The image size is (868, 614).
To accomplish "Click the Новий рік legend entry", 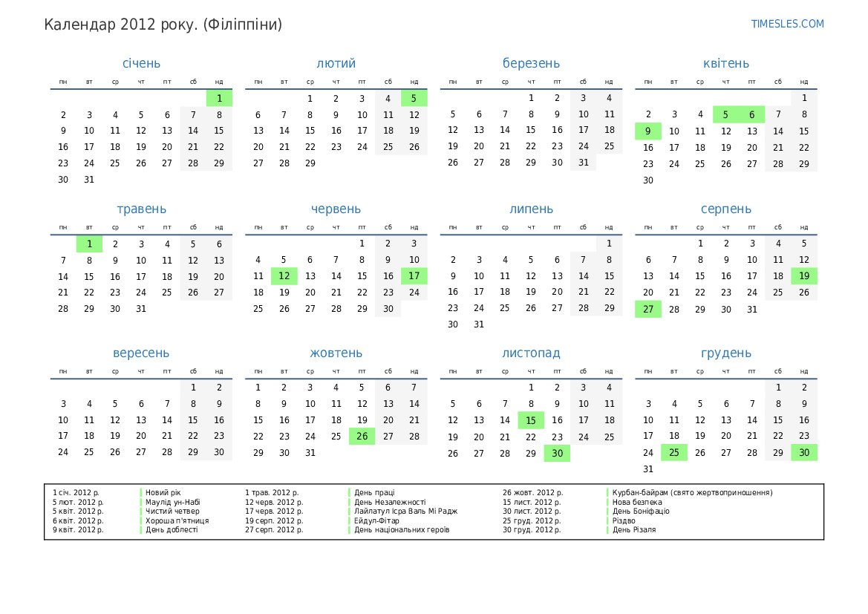I will pos(163,492).
